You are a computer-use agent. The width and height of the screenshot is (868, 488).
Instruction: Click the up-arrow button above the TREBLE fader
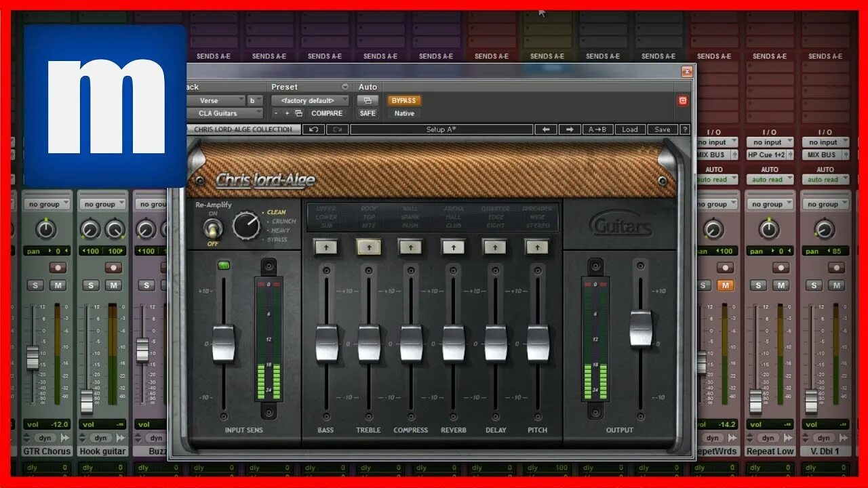pyautogui.click(x=369, y=247)
